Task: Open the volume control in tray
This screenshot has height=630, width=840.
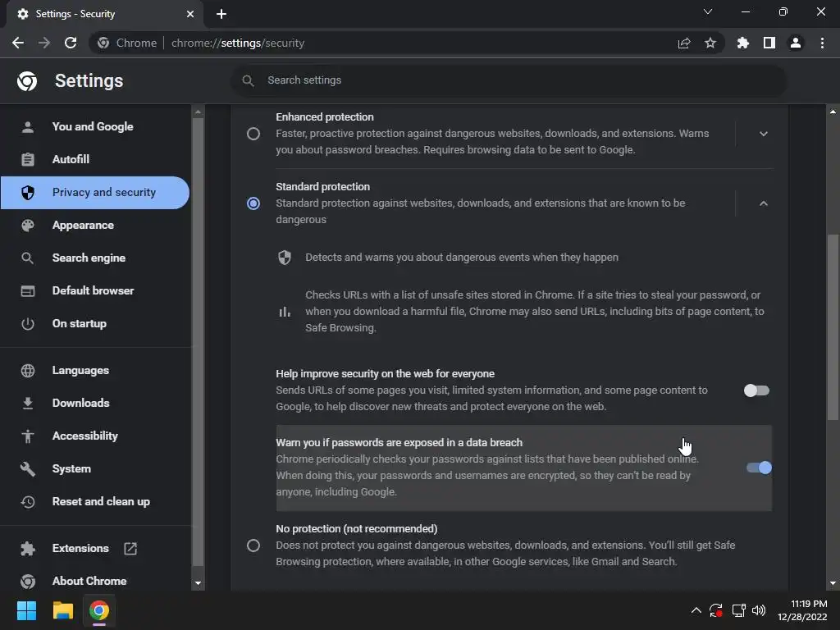Action: [x=759, y=610]
